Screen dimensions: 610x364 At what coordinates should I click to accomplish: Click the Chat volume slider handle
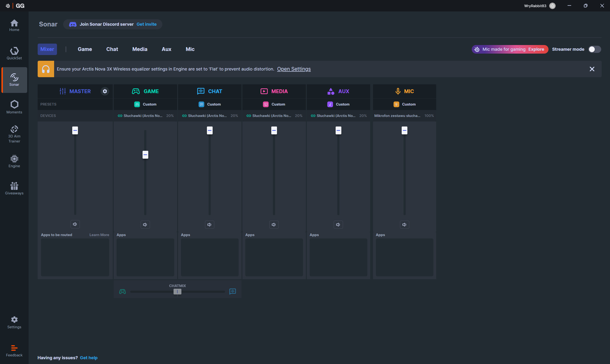tap(210, 131)
